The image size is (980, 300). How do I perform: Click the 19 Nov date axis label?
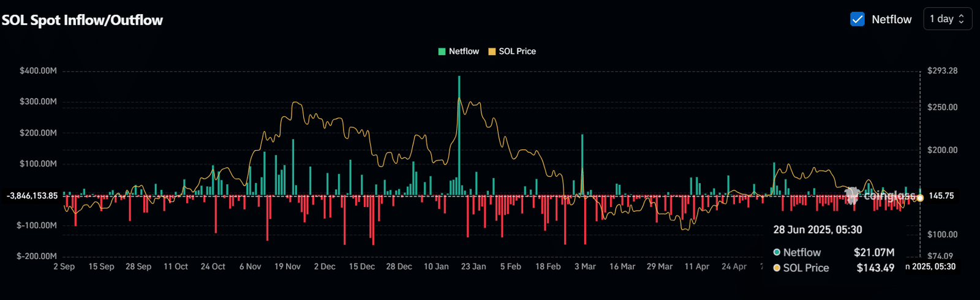(x=287, y=266)
